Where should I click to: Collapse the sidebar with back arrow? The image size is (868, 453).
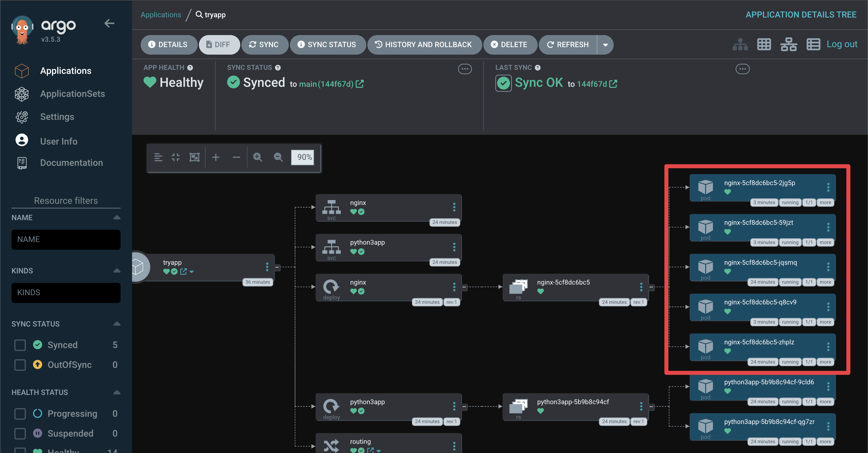click(109, 24)
